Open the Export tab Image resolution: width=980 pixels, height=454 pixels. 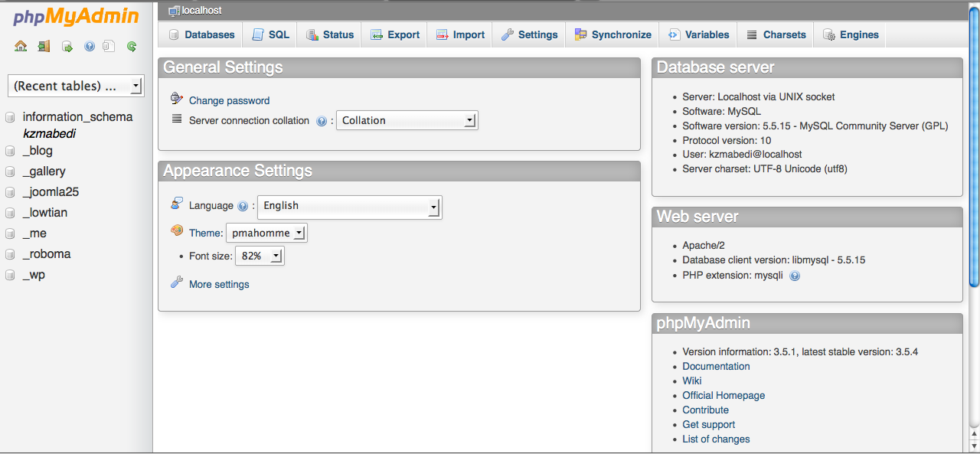click(x=395, y=34)
